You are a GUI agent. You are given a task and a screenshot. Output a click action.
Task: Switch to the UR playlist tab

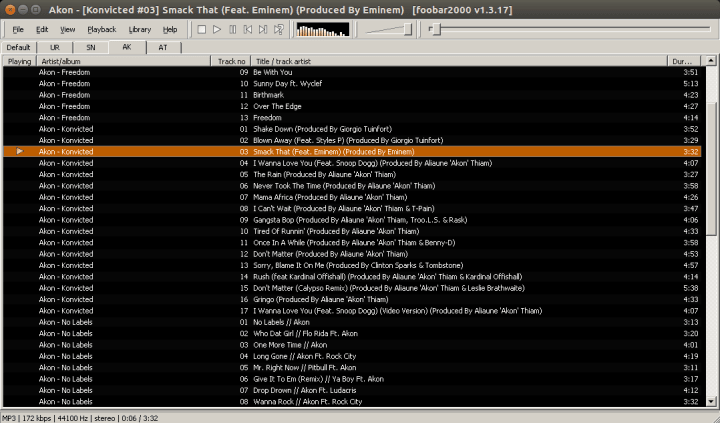[55, 47]
